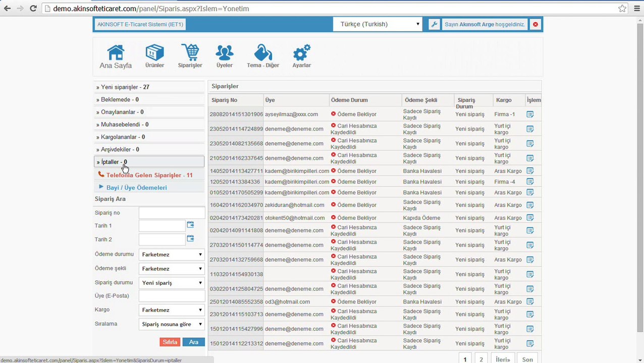The width and height of the screenshot is (644, 363).
Task: Open the Tema - Diğer paint icon
Action: click(263, 56)
